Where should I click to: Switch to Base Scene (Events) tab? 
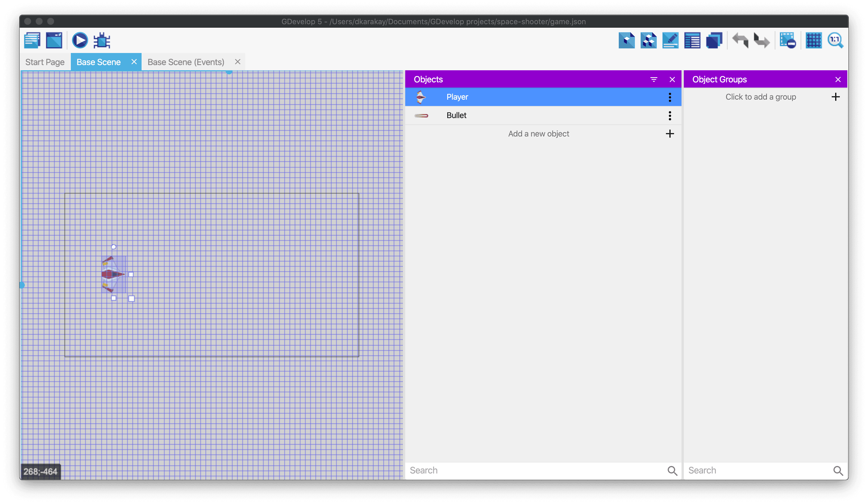186,62
